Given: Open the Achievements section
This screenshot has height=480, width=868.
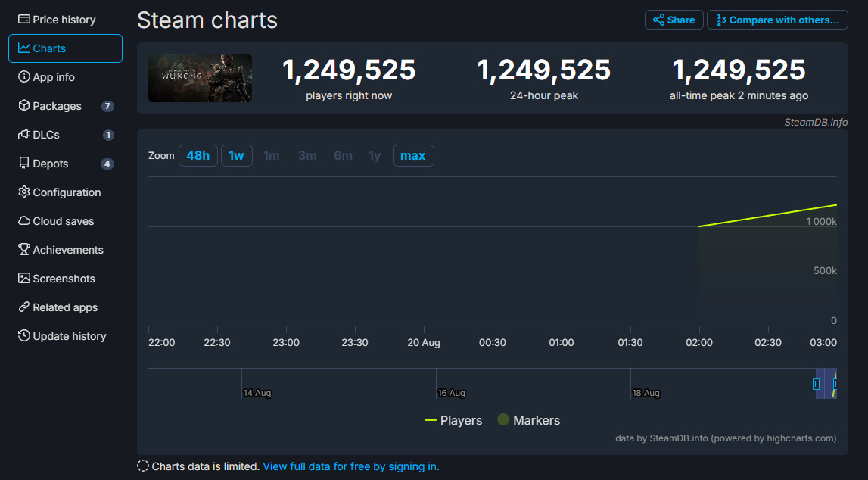Looking at the screenshot, I should (x=65, y=250).
